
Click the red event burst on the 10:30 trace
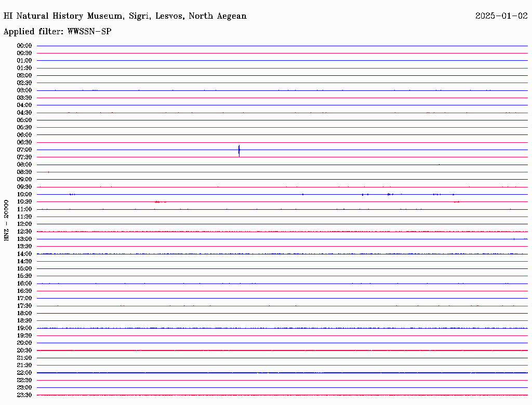(x=161, y=202)
